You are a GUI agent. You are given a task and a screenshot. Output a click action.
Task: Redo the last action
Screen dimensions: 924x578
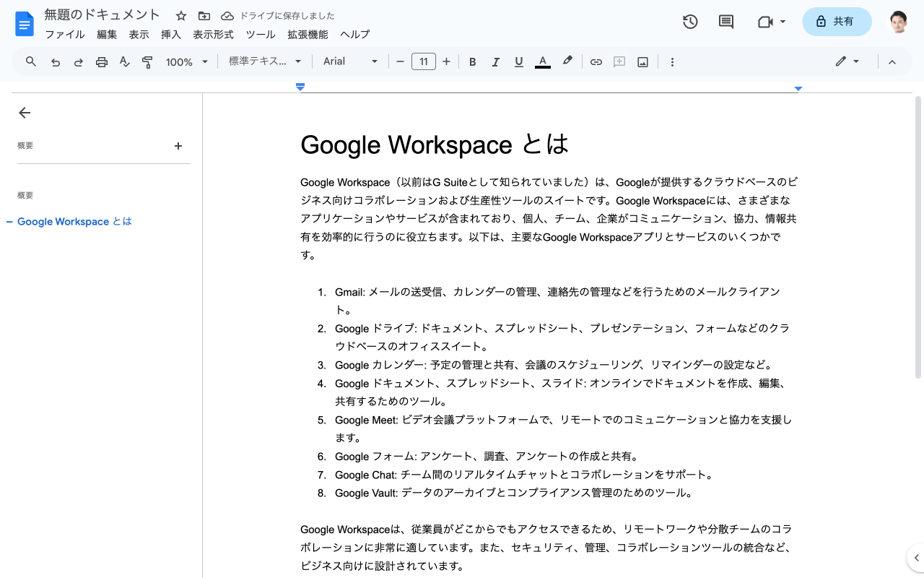79,62
